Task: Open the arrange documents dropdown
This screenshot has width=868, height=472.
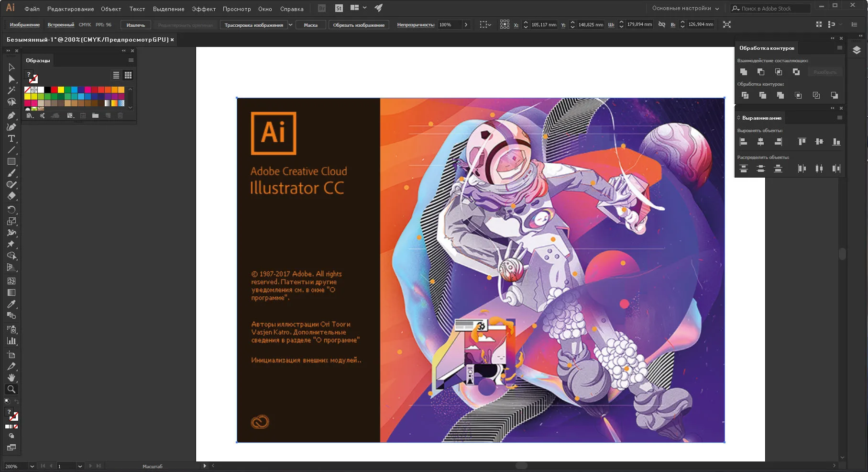Action: tap(359, 8)
